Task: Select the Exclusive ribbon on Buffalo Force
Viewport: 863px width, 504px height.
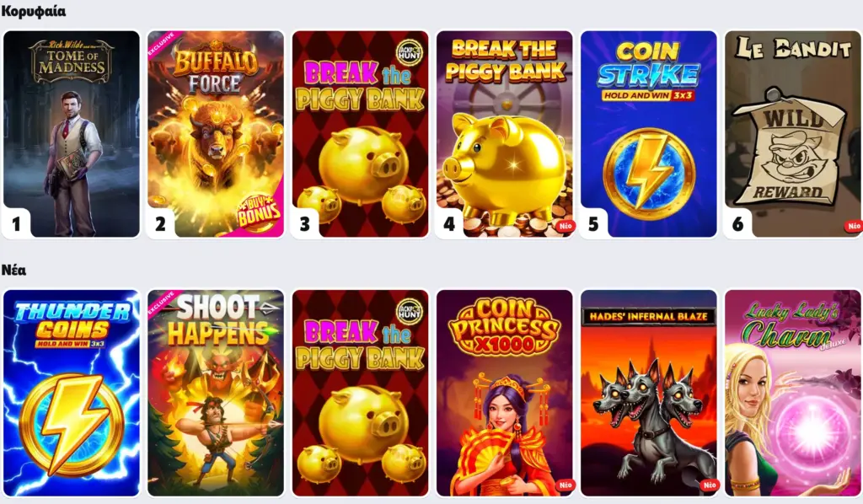Action: point(161,44)
